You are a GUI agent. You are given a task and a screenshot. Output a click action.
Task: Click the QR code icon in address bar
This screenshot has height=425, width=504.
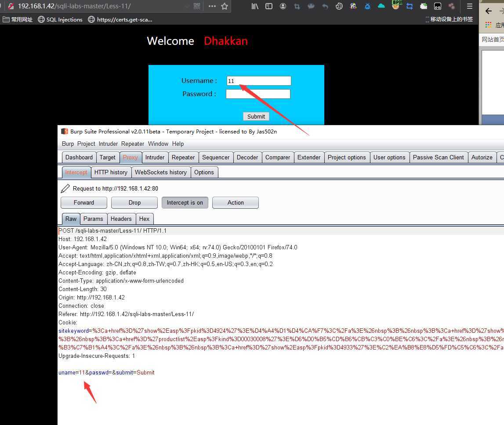point(197,6)
